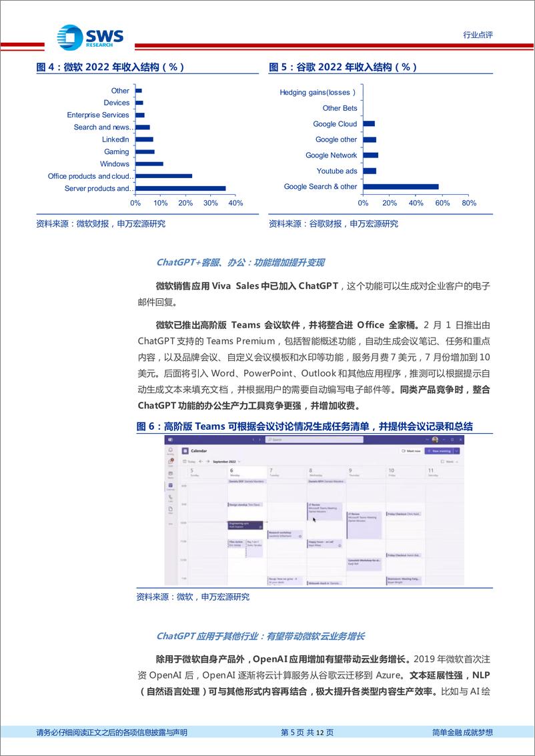Viewport: 535px width, 756px height.
Task: Expand the New meeting dropdown arrow
Action: point(456,451)
